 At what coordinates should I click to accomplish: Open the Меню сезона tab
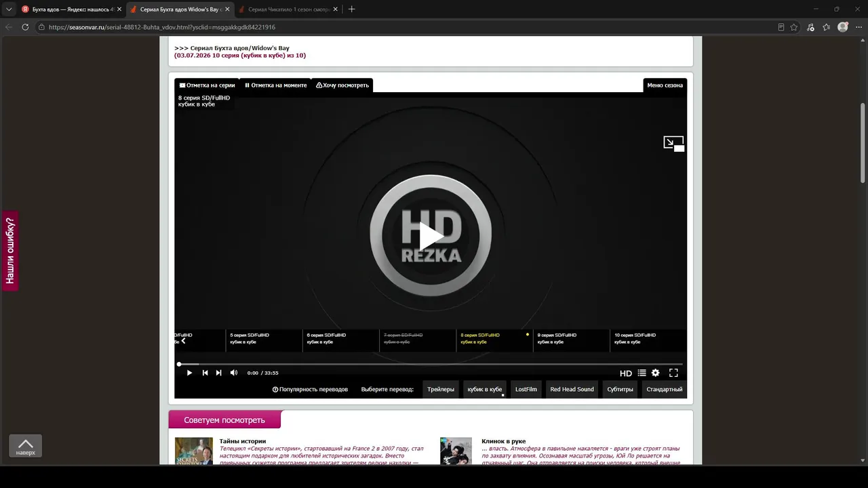[x=665, y=85]
